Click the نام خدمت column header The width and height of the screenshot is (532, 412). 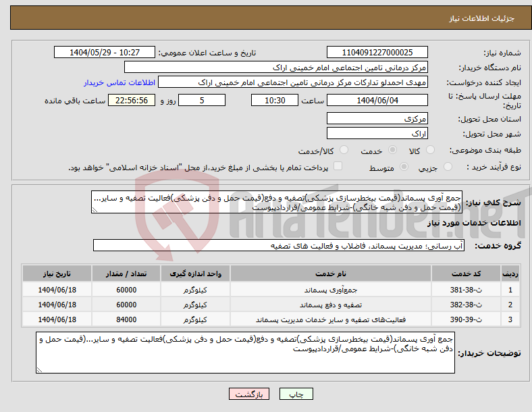pyautogui.click(x=330, y=274)
